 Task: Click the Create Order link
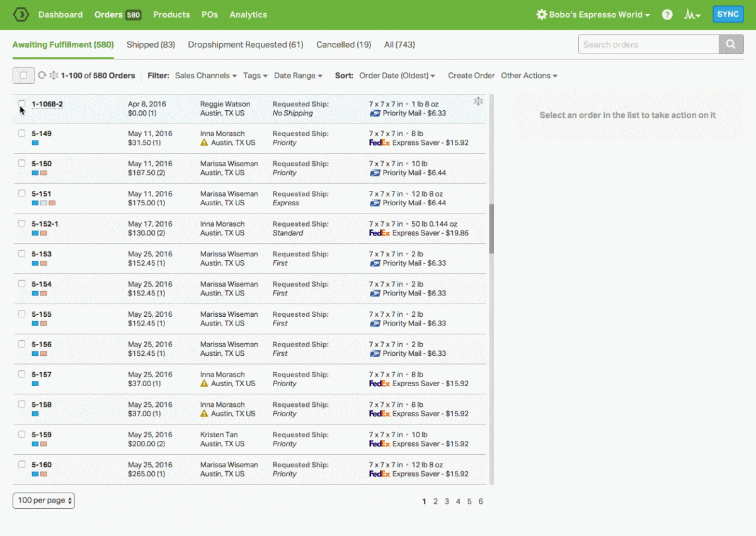[x=471, y=76]
